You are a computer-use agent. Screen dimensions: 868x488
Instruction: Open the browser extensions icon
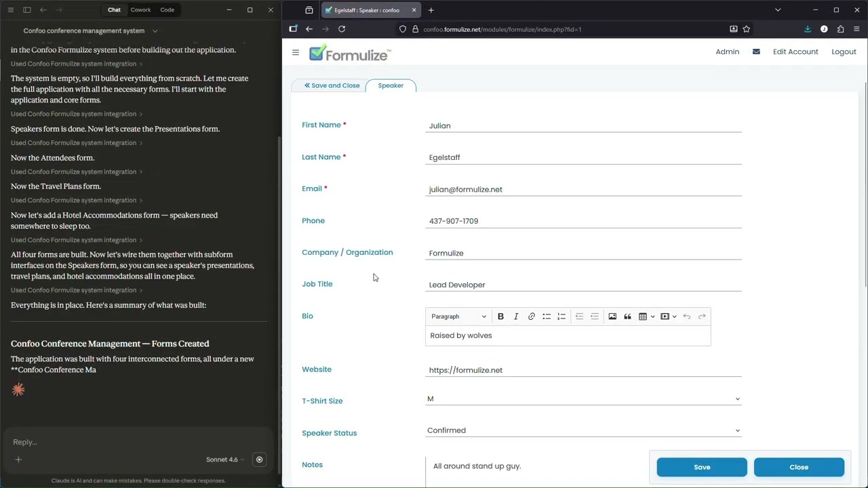tap(840, 29)
